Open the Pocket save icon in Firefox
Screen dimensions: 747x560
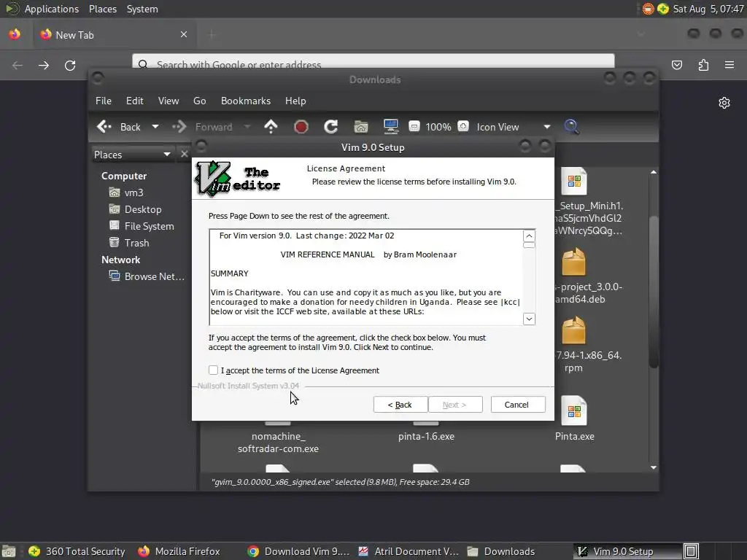676,65
